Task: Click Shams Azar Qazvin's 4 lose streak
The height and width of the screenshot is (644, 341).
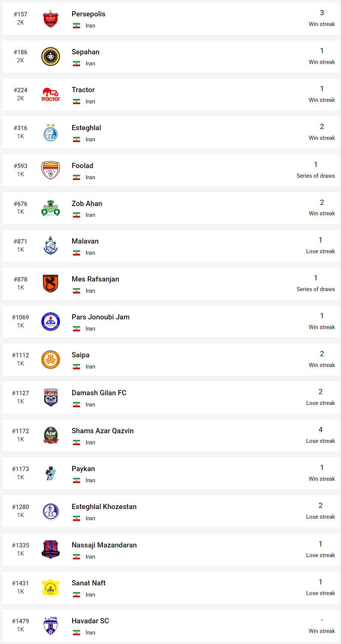Action: 321,435
